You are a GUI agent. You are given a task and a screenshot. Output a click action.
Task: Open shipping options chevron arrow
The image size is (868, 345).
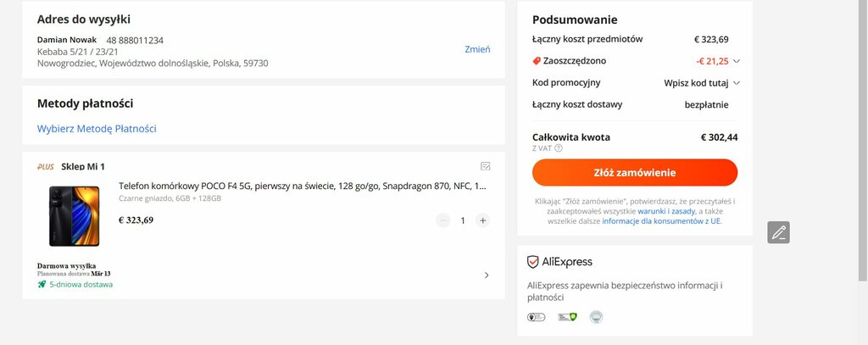pos(487,275)
